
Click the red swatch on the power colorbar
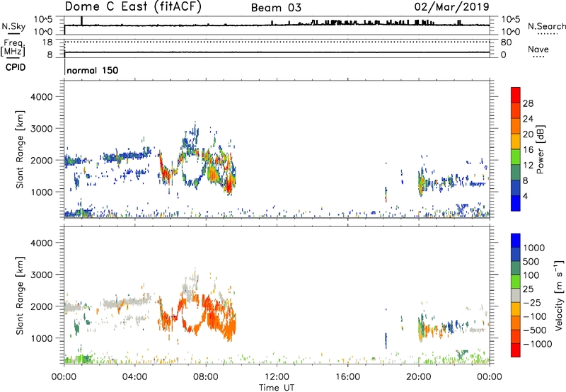(x=516, y=95)
